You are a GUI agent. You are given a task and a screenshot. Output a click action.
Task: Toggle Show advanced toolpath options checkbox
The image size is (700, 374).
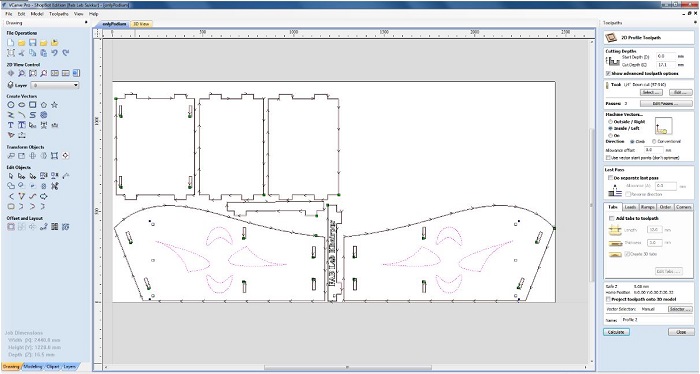pyautogui.click(x=608, y=73)
